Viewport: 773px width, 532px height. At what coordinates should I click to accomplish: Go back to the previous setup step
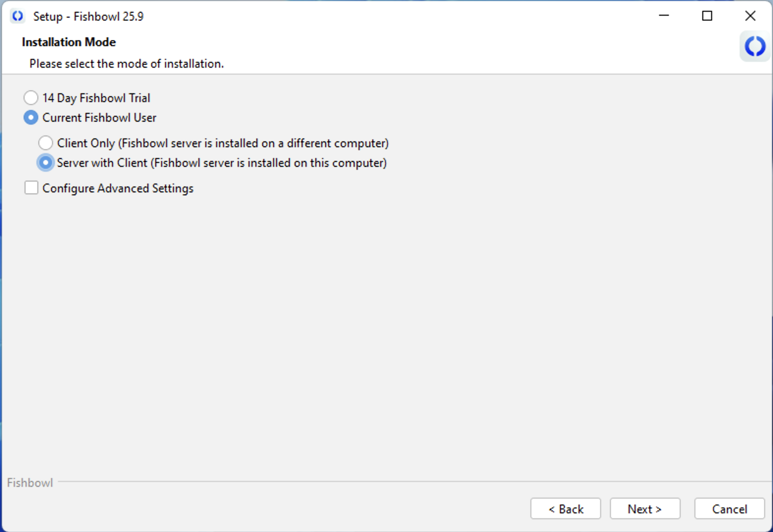pos(565,509)
